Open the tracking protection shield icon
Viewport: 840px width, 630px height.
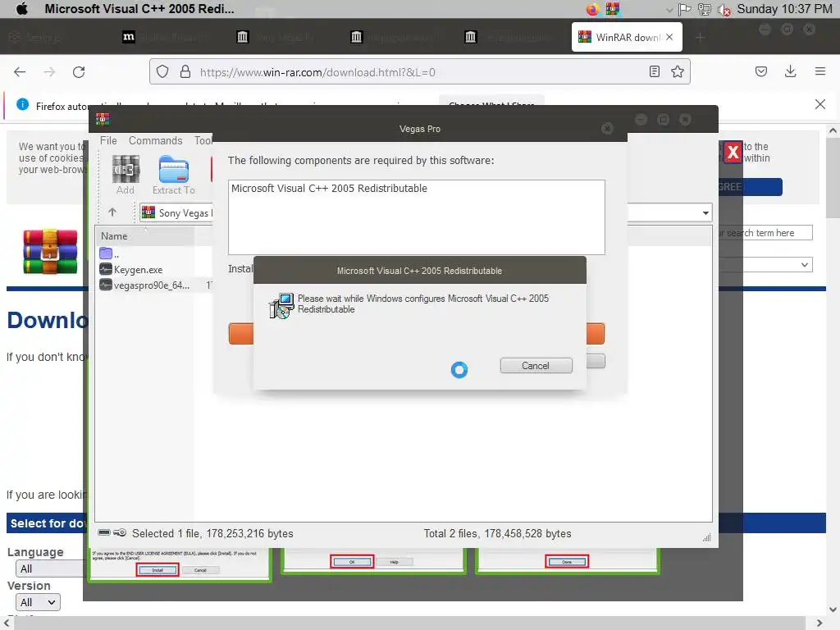(162, 72)
